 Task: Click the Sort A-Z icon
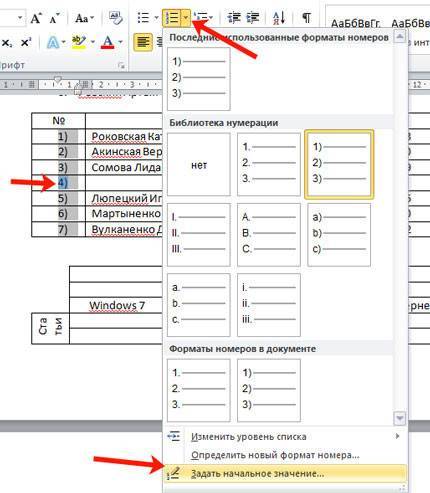point(279,18)
